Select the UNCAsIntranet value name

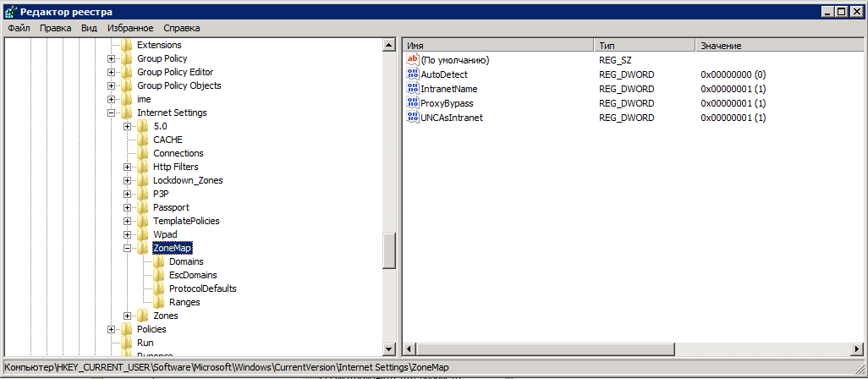tap(452, 118)
